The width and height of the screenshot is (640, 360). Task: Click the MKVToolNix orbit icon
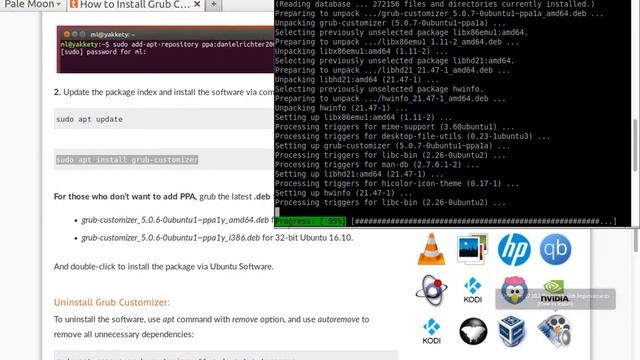[431, 290]
